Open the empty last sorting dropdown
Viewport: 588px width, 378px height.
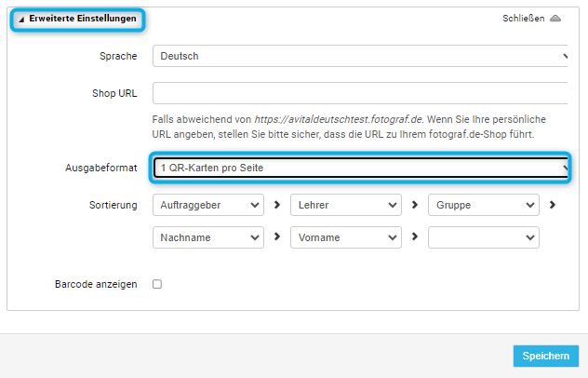click(484, 237)
